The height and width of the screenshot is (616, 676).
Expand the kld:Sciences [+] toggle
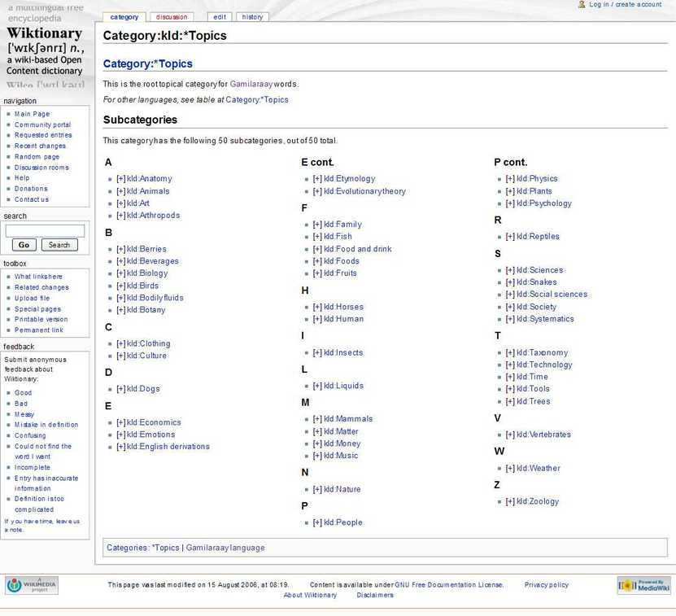coord(510,270)
